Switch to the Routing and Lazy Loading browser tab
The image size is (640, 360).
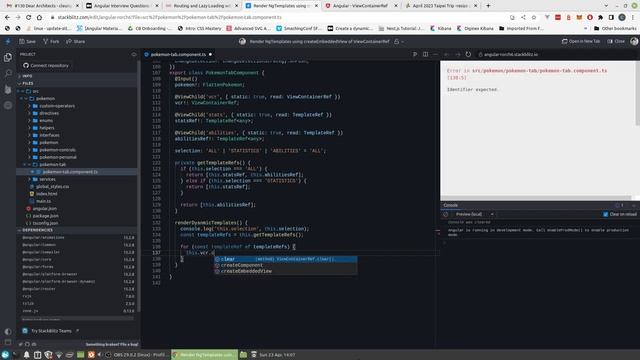[202, 6]
